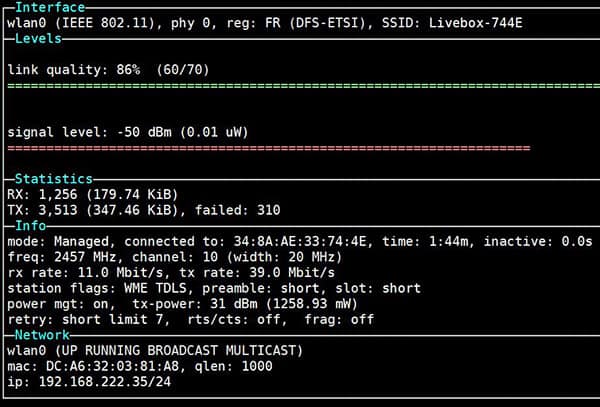Click the green link quality bar
The image size is (600, 407).
[x=300, y=86]
